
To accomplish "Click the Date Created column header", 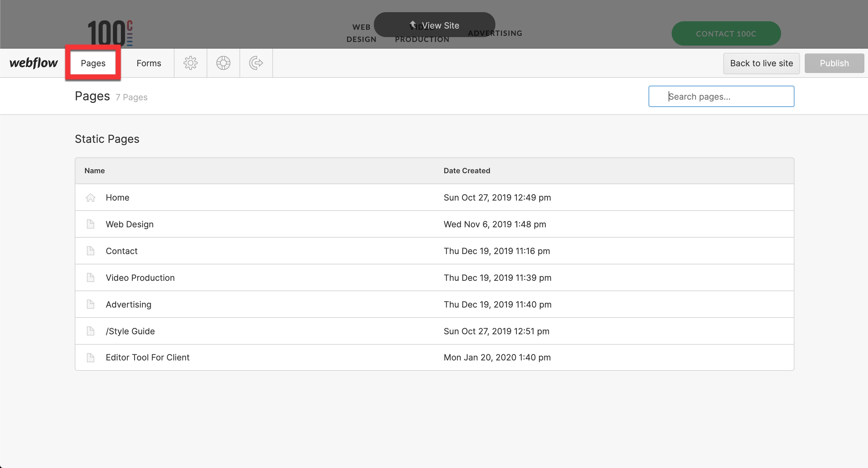I will tap(467, 170).
